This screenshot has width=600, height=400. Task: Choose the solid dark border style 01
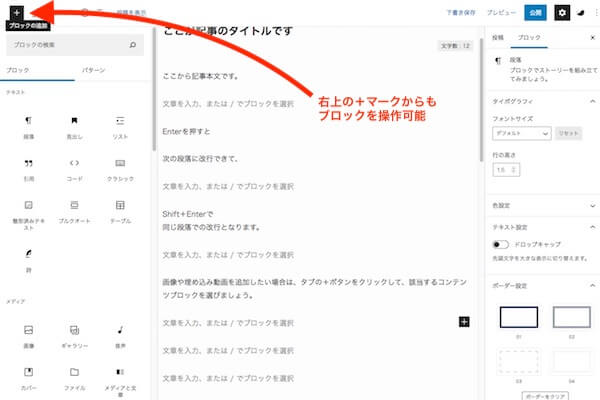pos(518,317)
